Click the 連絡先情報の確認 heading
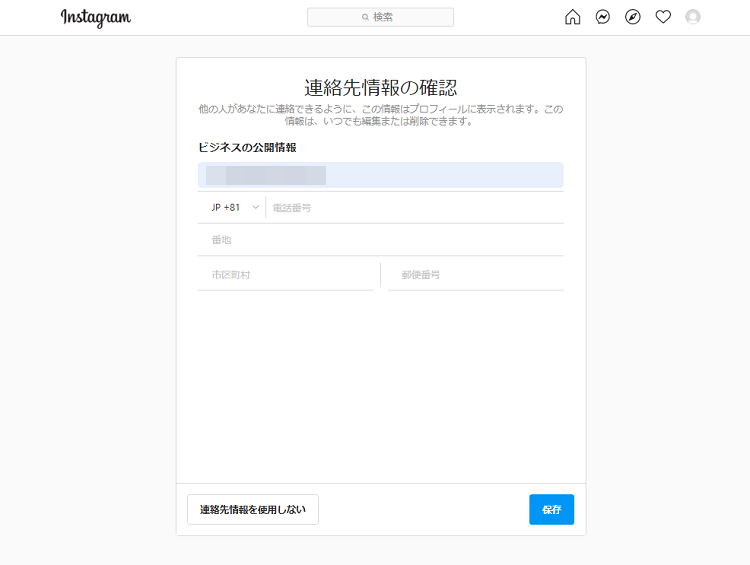 click(x=381, y=88)
